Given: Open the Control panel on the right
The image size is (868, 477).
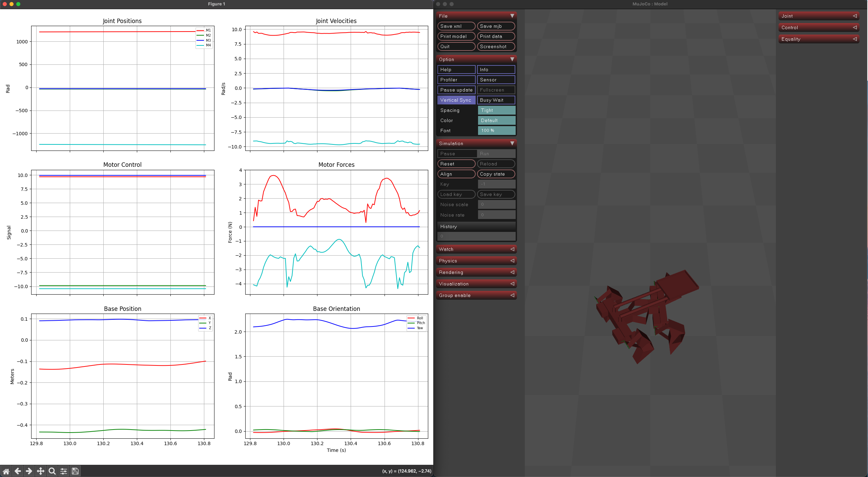Looking at the screenshot, I should click(x=819, y=27).
